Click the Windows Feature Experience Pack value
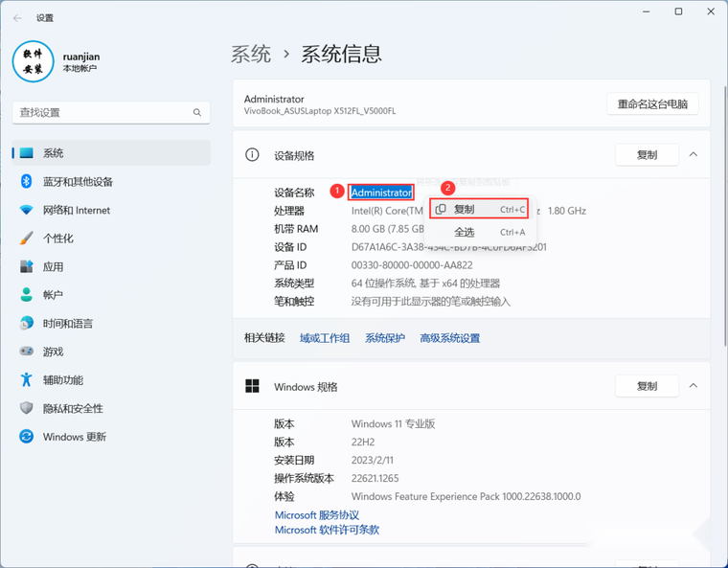728x568 pixels. pyautogui.click(x=466, y=496)
